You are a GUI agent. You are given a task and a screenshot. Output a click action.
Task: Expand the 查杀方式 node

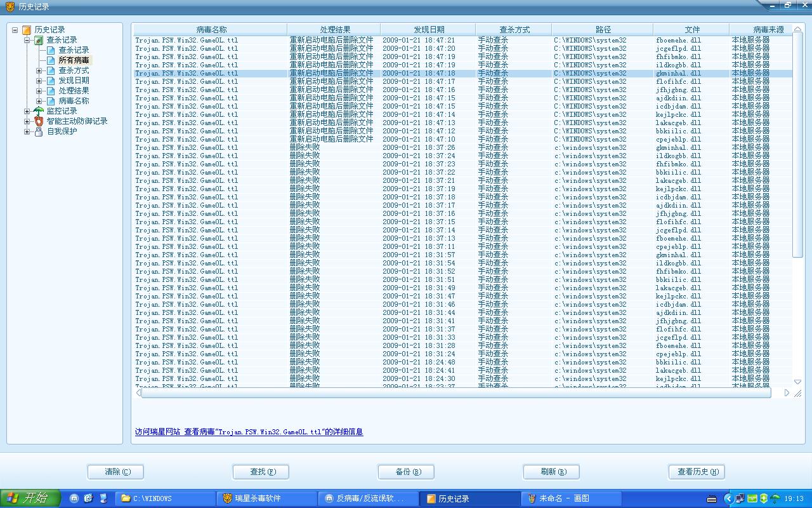(x=39, y=70)
